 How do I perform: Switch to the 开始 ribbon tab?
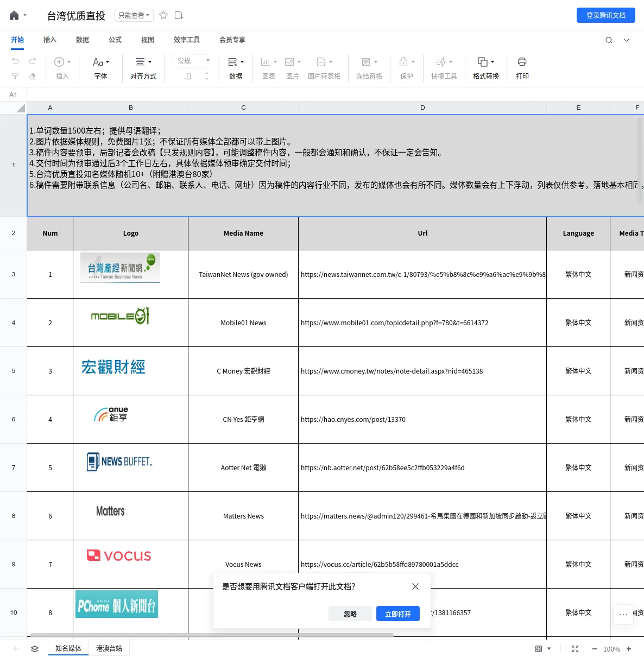click(17, 40)
